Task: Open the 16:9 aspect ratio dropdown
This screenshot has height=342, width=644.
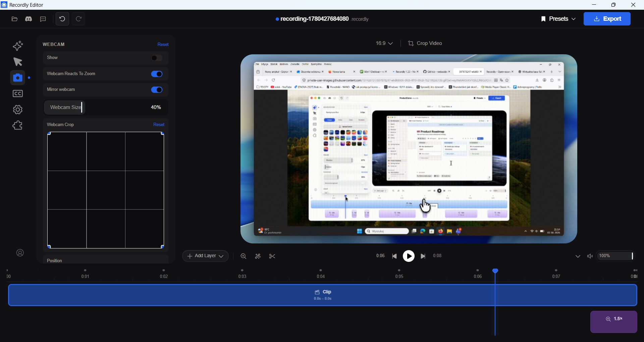Action: 384,43
